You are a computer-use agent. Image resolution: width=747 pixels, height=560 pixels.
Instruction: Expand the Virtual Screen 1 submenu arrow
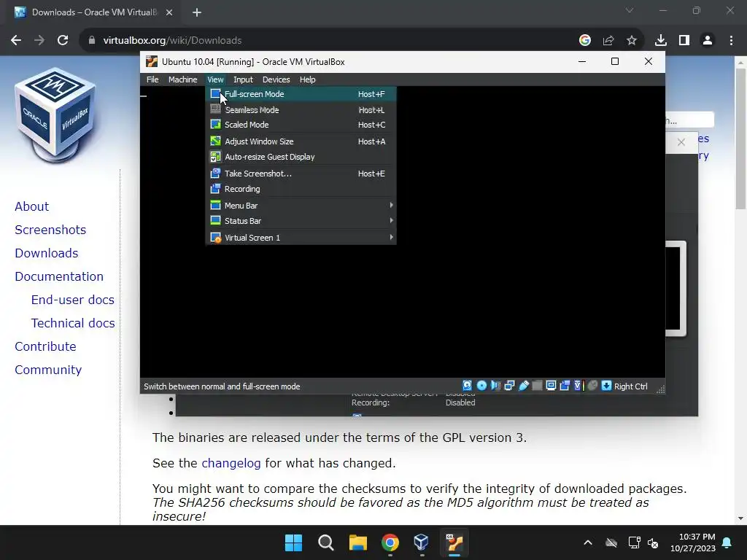coord(391,237)
